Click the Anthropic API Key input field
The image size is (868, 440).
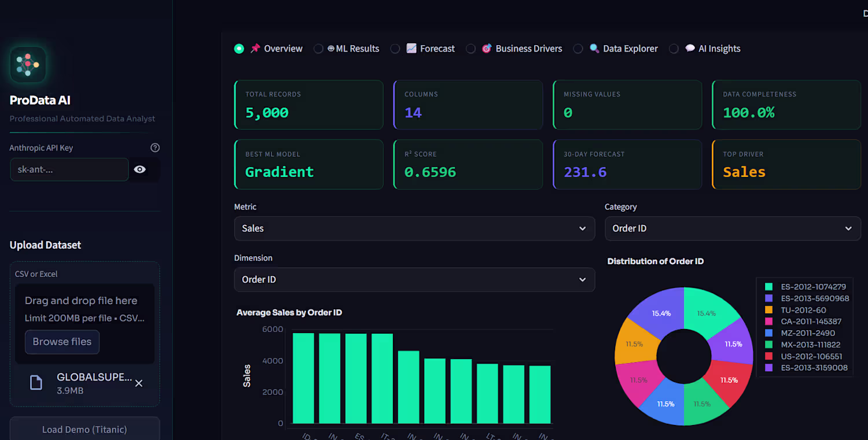pos(69,169)
